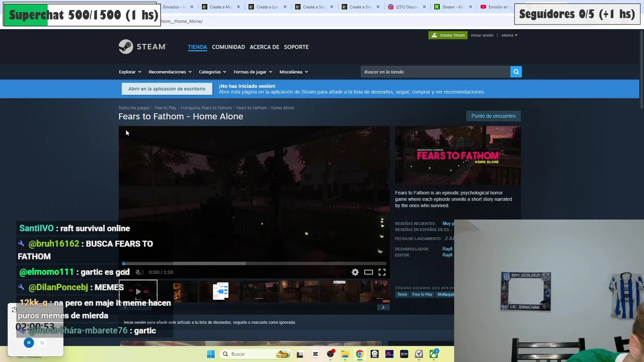Open the TIENDA menu
The height and width of the screenshot is (362, 644).
point(197,47)
